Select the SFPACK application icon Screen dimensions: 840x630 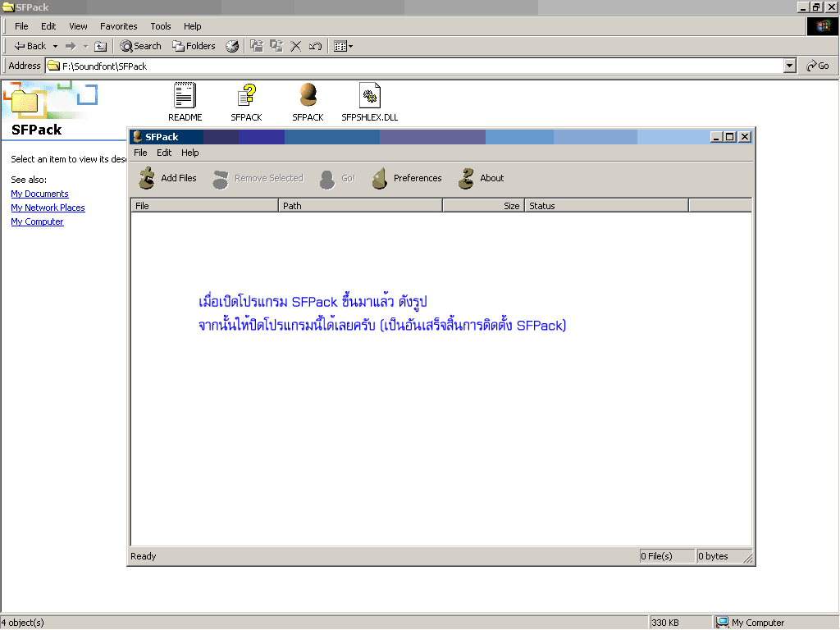[308, 103]
